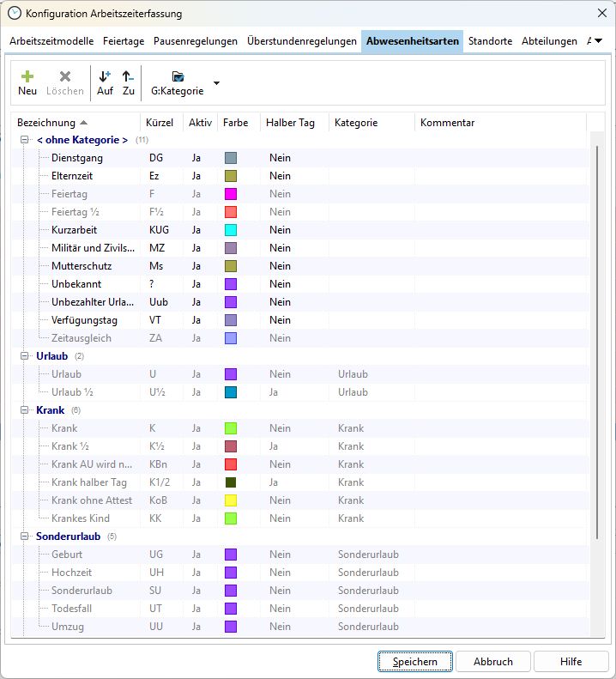Collapse the Sonderurlaub category group
The width and height of the screenshot is (616, 679).
(x=23, y=537)
